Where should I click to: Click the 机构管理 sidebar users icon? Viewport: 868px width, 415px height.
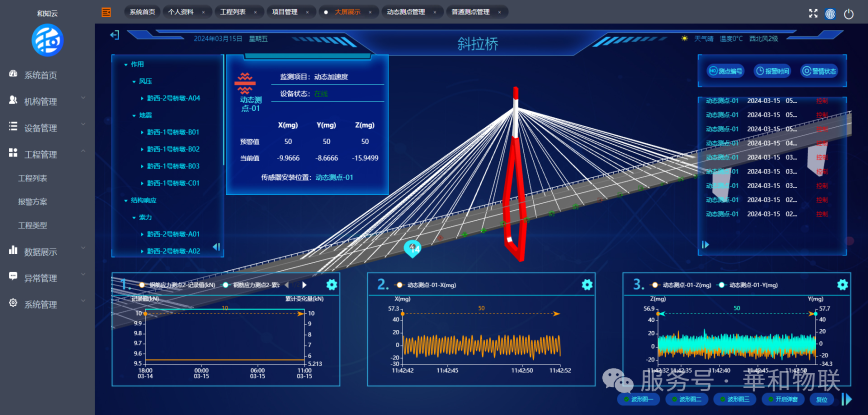coord(13,100)
